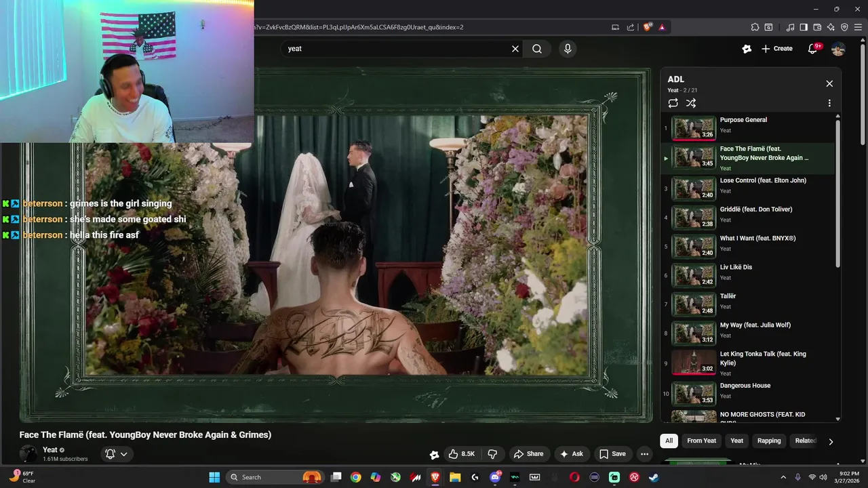Open Windows Start menu
Image resolution: width=868 pixels, height=488 pixels.
[214, 477]
